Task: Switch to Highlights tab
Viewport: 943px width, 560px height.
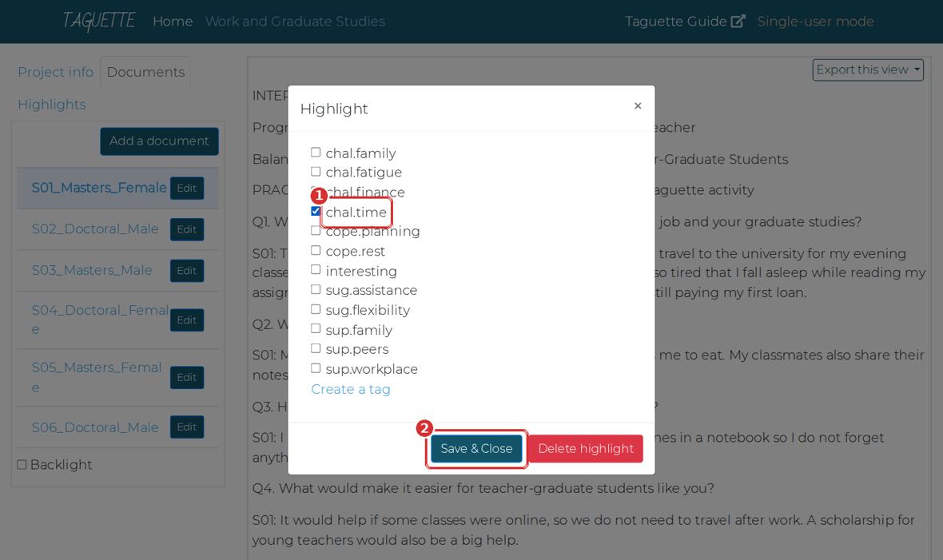Action: coord(52,105)
